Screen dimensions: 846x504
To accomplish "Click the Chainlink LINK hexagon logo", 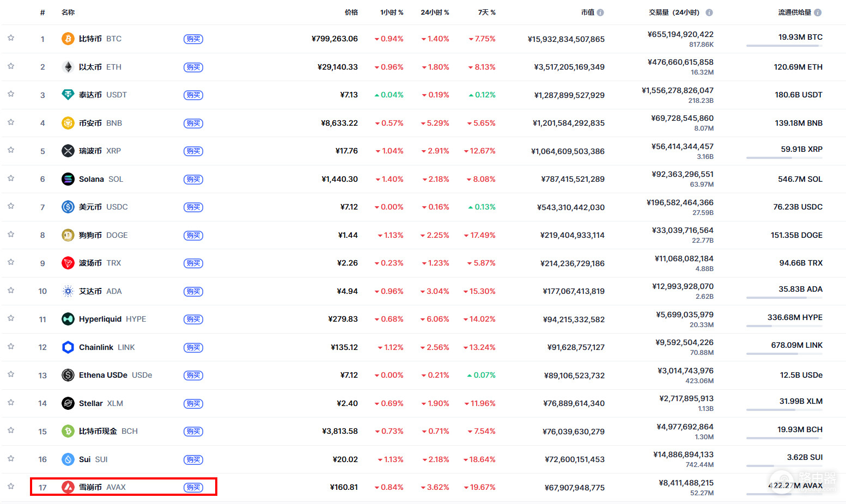I will (x=68, y=347).
